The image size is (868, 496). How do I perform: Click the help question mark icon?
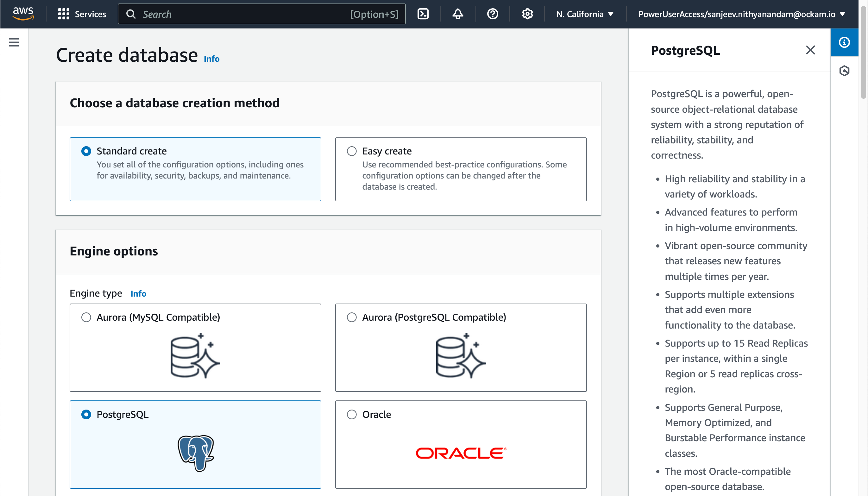pos(493,14)
